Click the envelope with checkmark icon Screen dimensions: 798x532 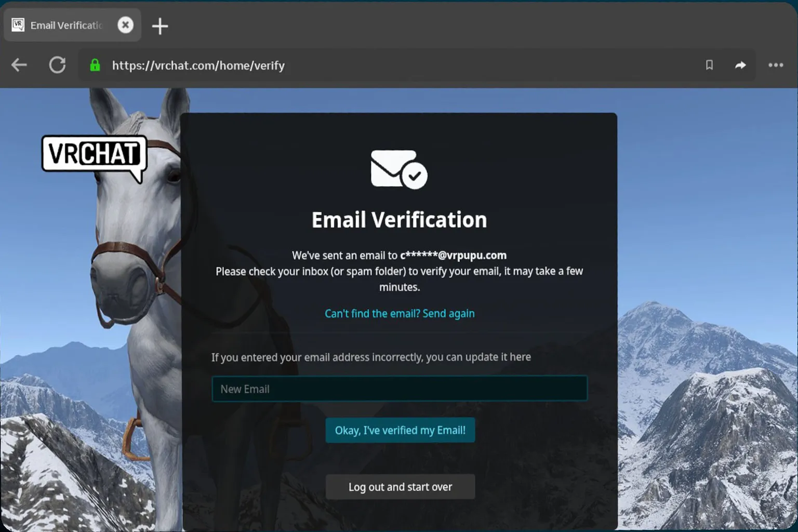pos(398,169)
